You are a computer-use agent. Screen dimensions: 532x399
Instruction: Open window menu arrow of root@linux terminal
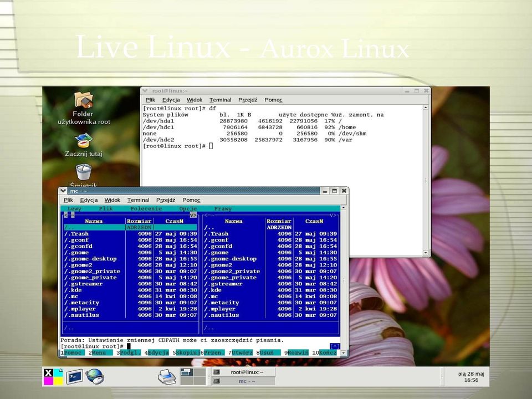[145, 90]
